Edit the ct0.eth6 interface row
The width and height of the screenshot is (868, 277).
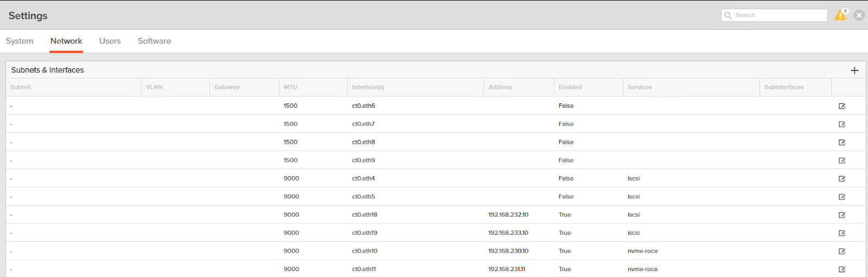click(x=842, y=106)
